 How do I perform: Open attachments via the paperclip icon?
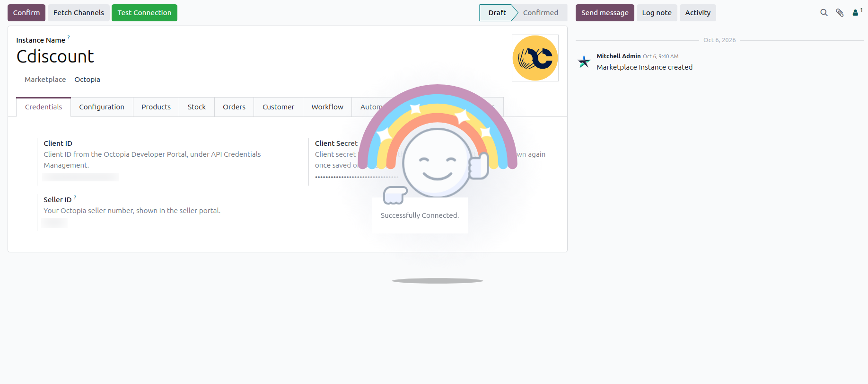pyautogui.click(x=840, y=13)
